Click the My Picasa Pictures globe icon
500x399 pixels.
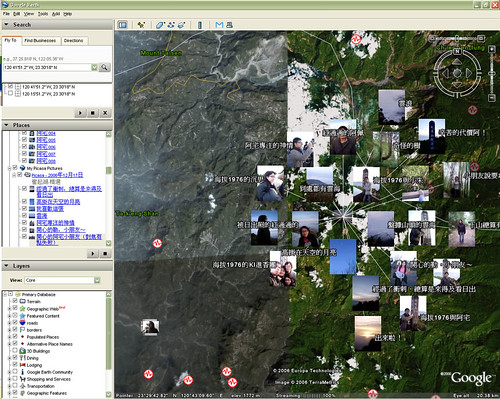(22, 168)
